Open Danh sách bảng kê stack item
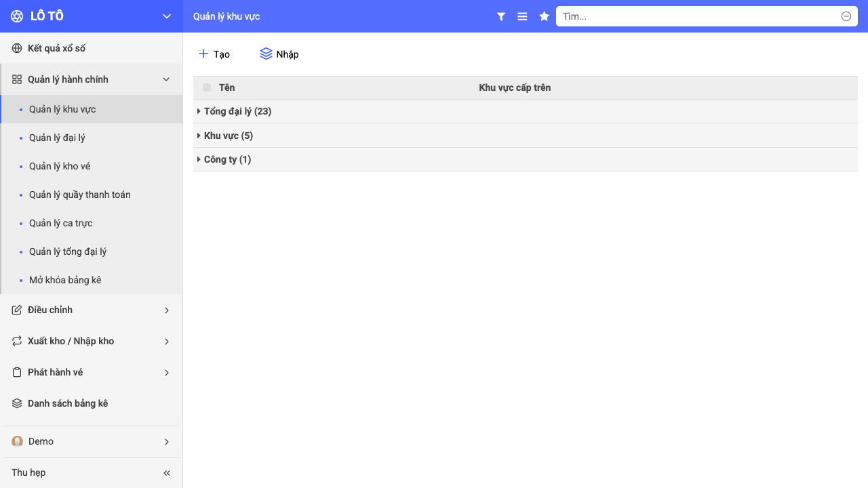 [x=92, y=403]
